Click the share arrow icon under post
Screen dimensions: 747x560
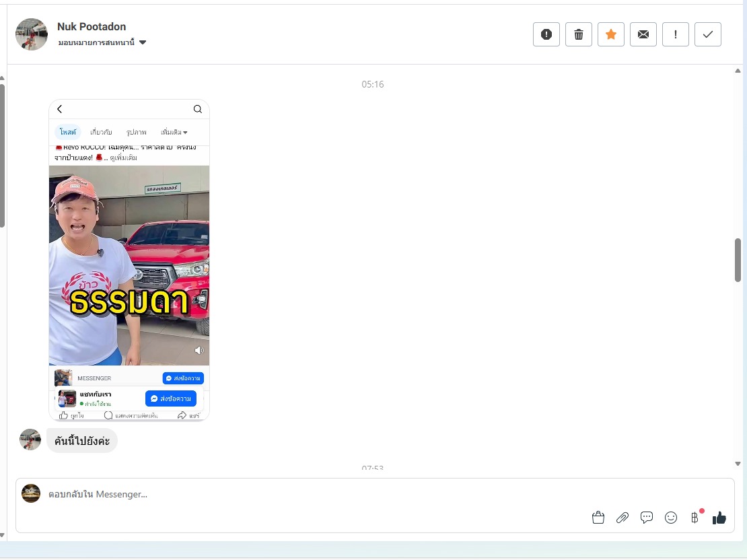(x=182, y=415)
